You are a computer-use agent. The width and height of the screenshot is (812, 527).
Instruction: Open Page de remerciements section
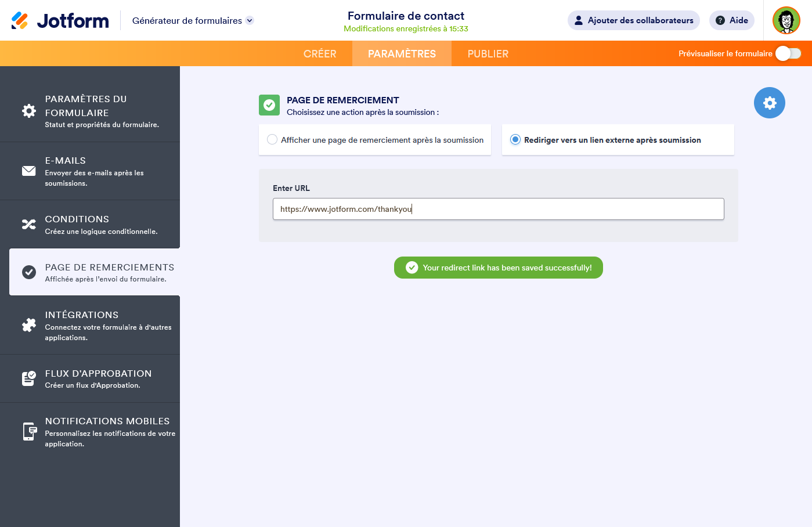95,272
